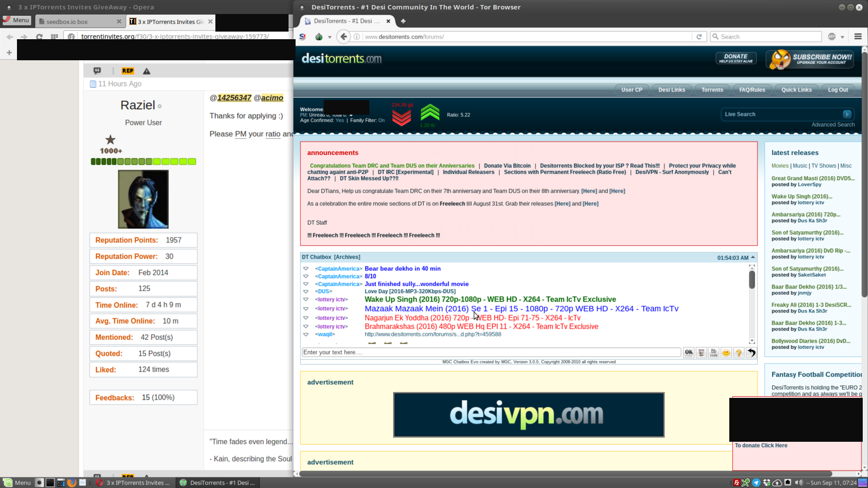Click the Adblock Plus icon in Tor Browser

[x=832, y=36]
